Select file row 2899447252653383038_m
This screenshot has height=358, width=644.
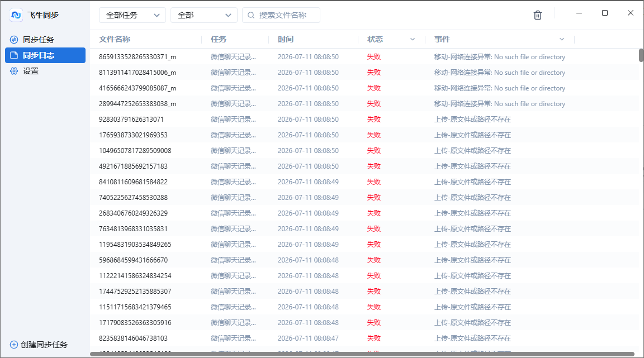(364, 103)
